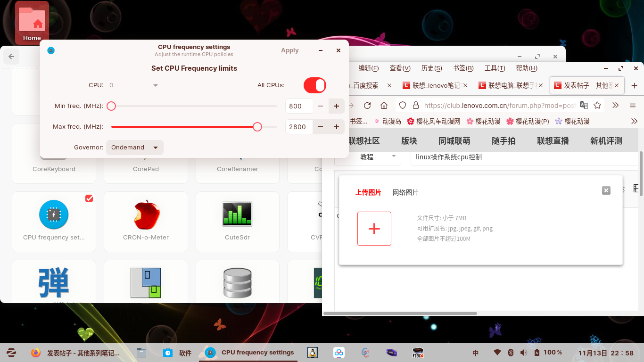Open Bluetooth tray icon
This screenshot has height=362, width=644.
511,353
